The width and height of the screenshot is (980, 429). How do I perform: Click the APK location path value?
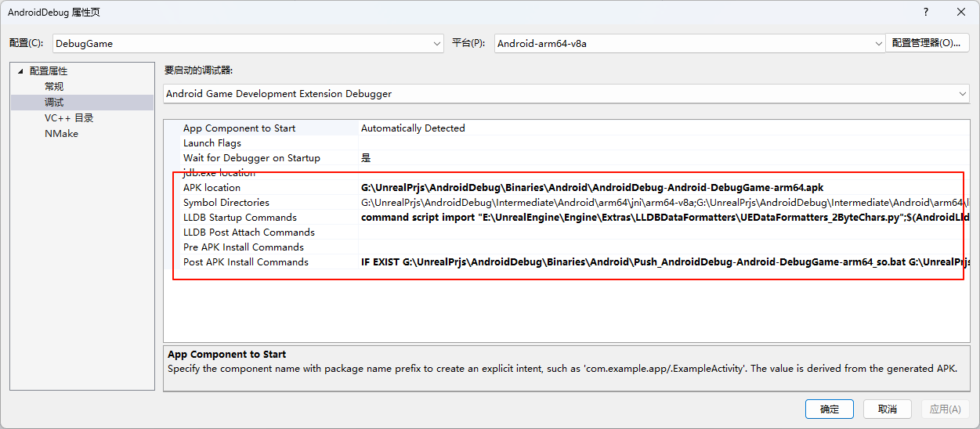click(591, 188)
